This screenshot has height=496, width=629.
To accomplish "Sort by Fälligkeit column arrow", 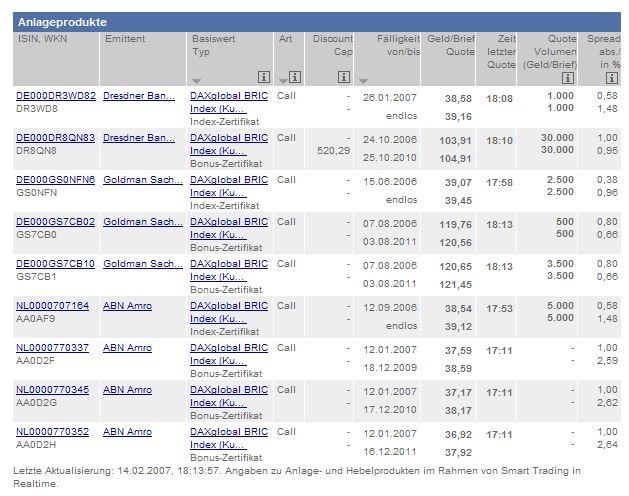I will coord(363,81).
